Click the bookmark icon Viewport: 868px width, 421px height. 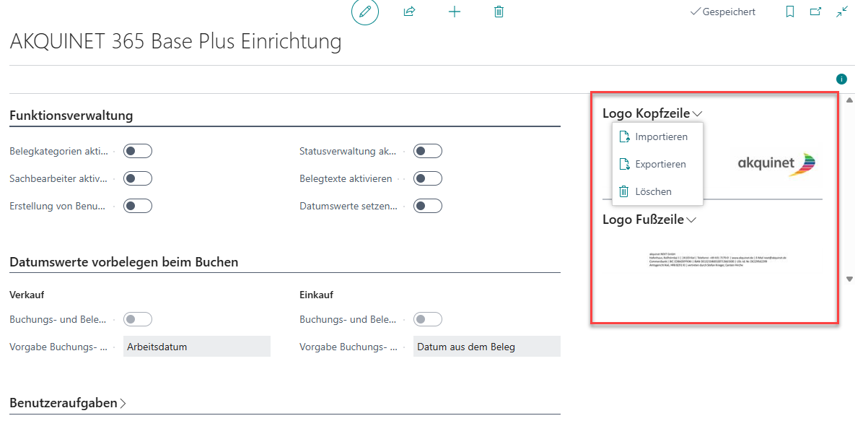coord(790,12)
